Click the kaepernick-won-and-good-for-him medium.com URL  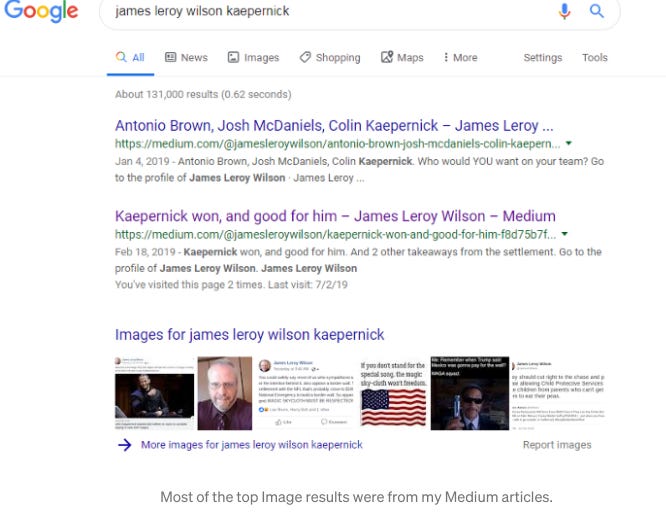[x=335, y=234]
